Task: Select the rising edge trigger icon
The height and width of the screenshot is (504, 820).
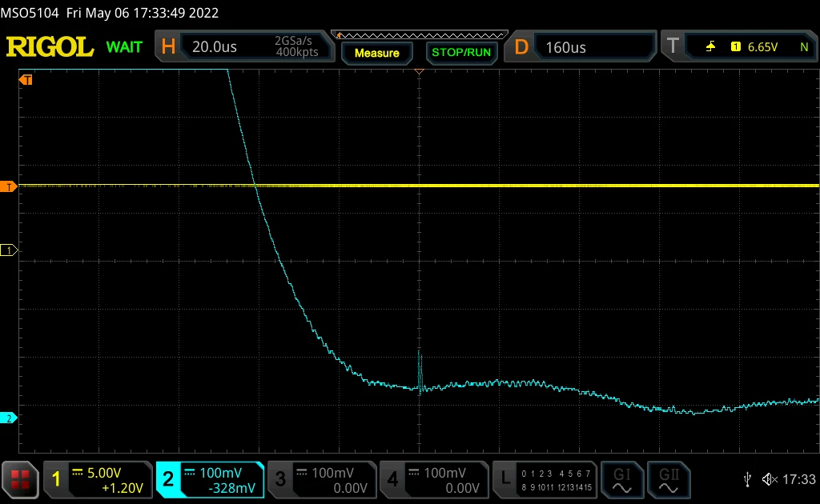Action: [710, 47]
